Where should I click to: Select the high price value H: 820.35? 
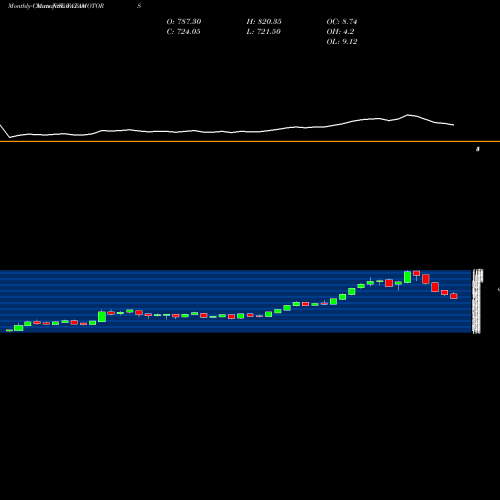coord(264,22)
